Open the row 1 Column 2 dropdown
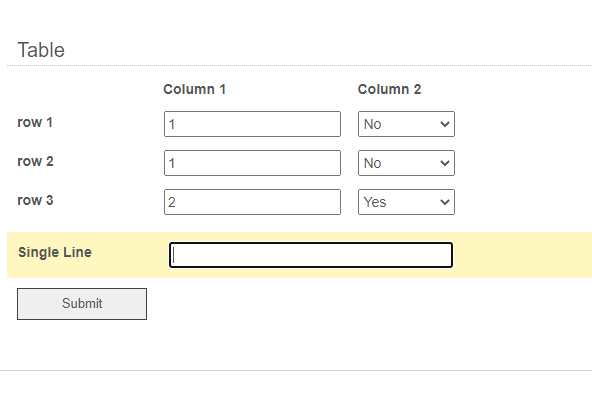 point(406,124)
